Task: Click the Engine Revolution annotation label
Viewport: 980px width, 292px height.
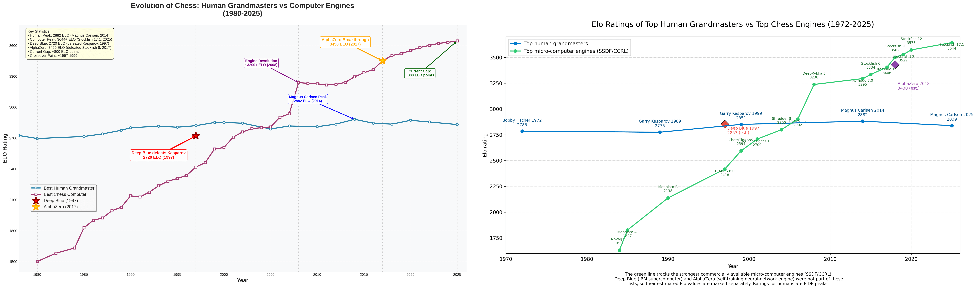Action: coord(261,63)
